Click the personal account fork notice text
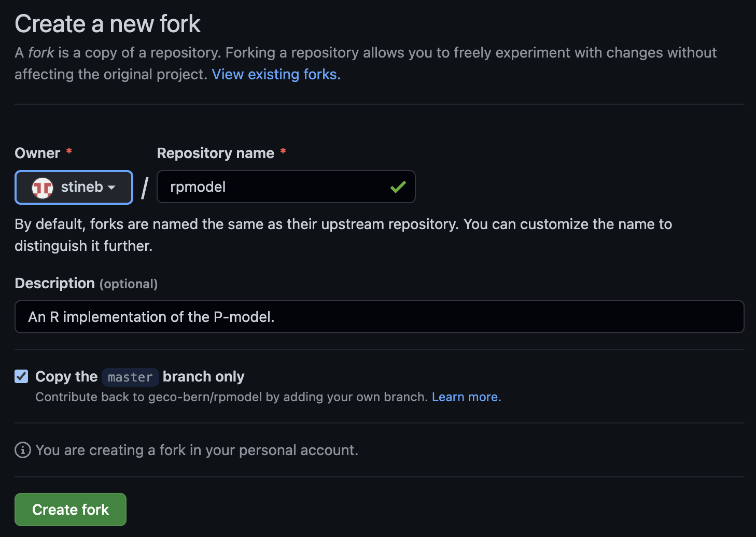Screen dimensions: 756x537 coord(197,450)
